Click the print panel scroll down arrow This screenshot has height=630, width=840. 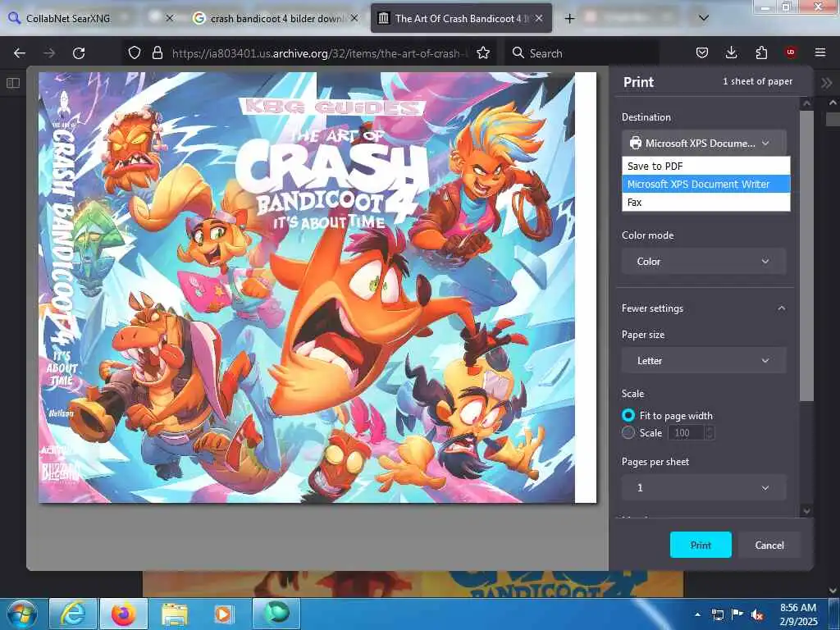(x=807, y=510)
